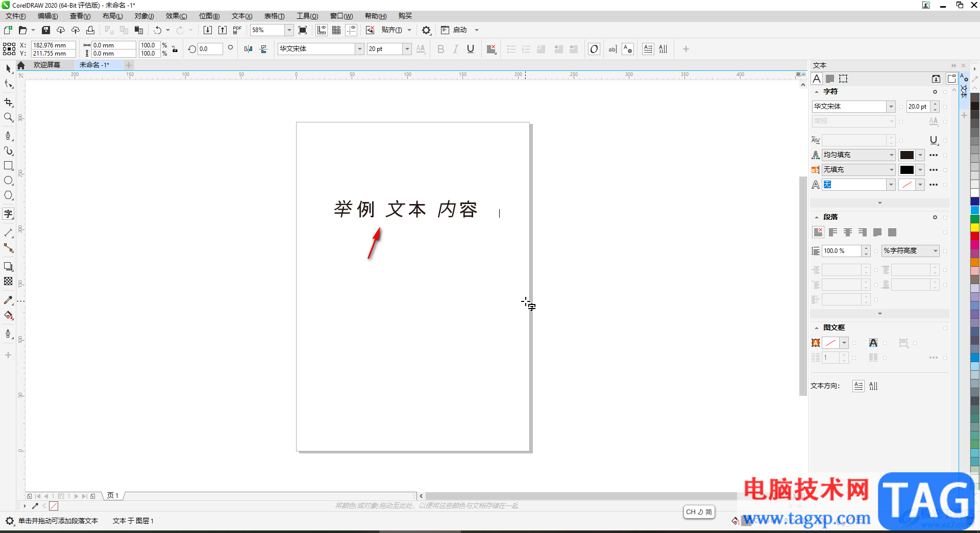Screen dimensions: 980x533
Task: Click the add new document tab plus
Action: (x=129, y=65)
